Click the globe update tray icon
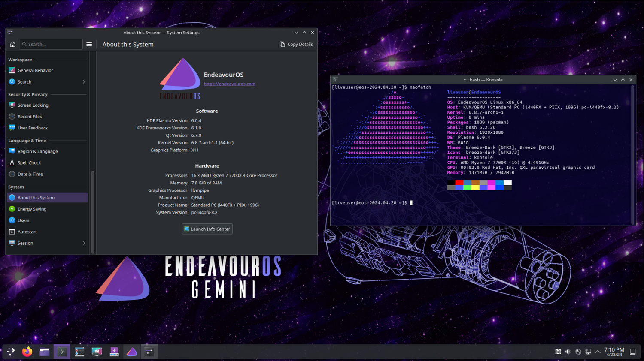The image size is (644, 361). pyautogui.click(x=578, y=352)
